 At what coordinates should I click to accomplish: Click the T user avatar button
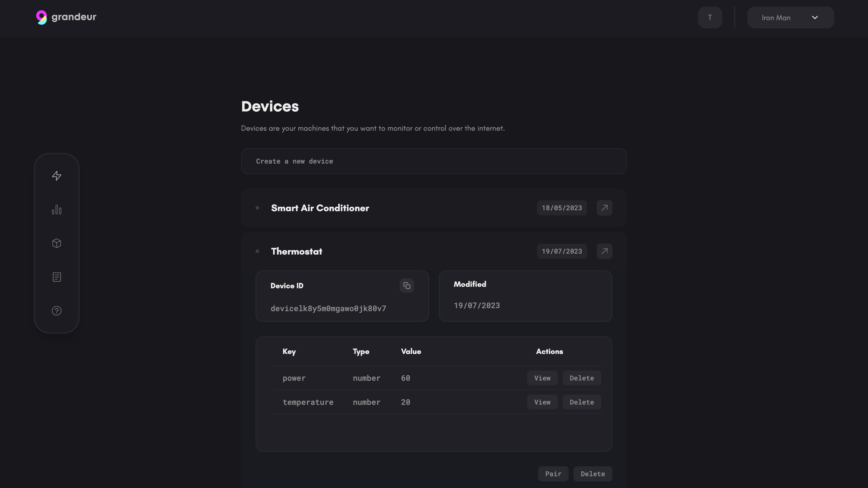[710, 17]
